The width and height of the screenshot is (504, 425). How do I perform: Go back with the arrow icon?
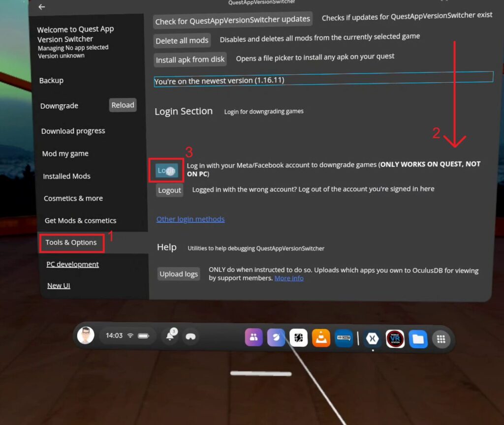41,7
